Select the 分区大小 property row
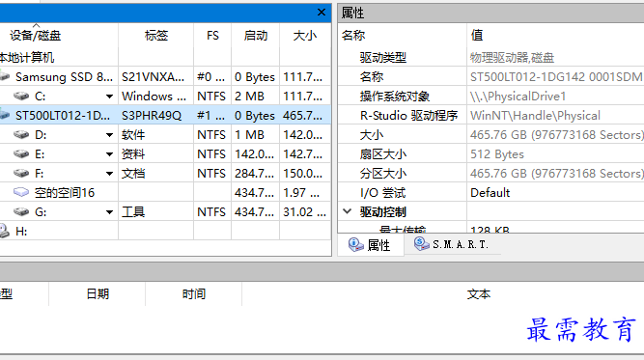This screenshot has width=644, height=360. (x=490, y=173)
